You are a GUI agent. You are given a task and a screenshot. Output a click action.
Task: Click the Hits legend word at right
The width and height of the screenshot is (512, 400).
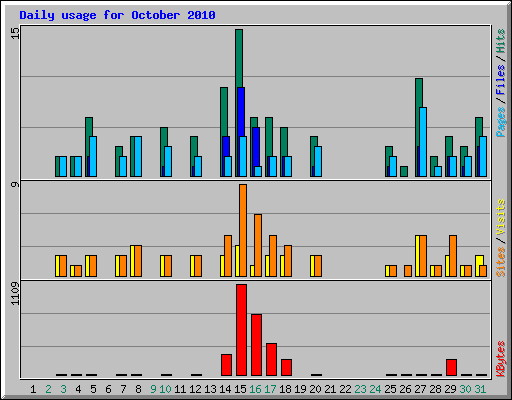pos(501,41)
